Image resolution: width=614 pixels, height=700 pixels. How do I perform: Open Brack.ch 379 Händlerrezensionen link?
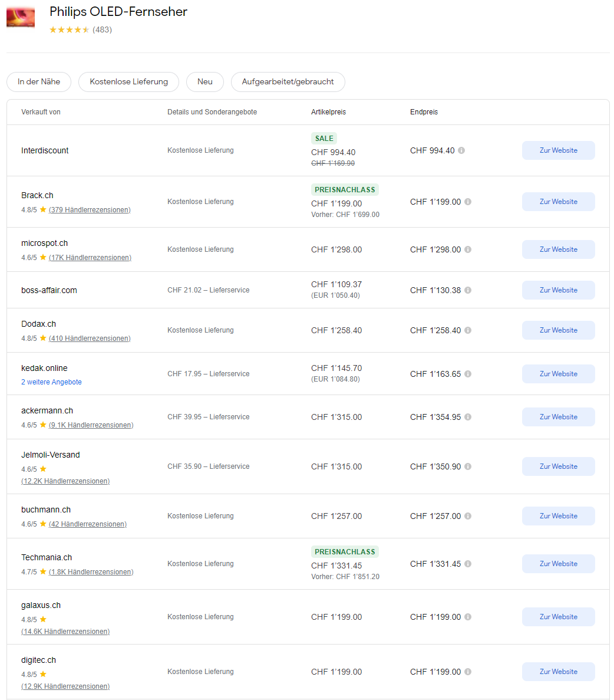[x=90, y=210]
